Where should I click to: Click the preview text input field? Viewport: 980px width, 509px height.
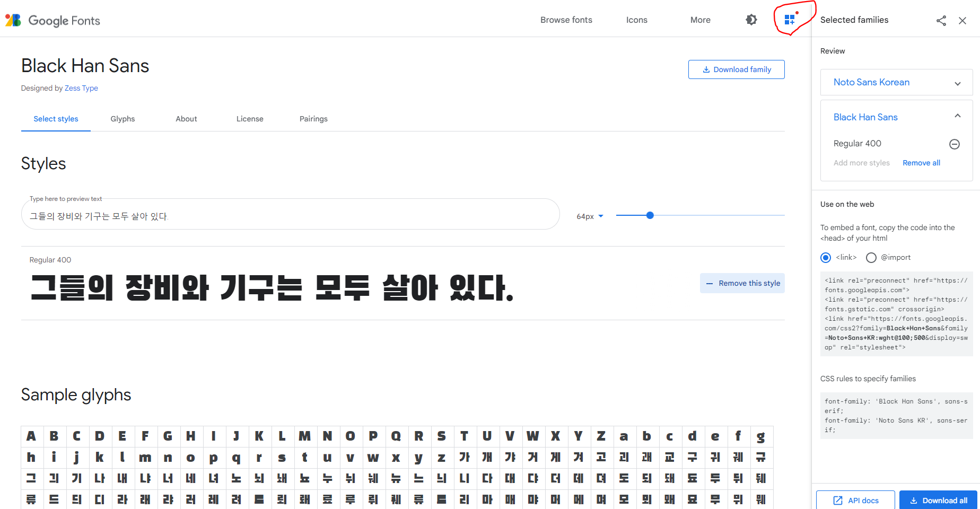coord(291,215)
